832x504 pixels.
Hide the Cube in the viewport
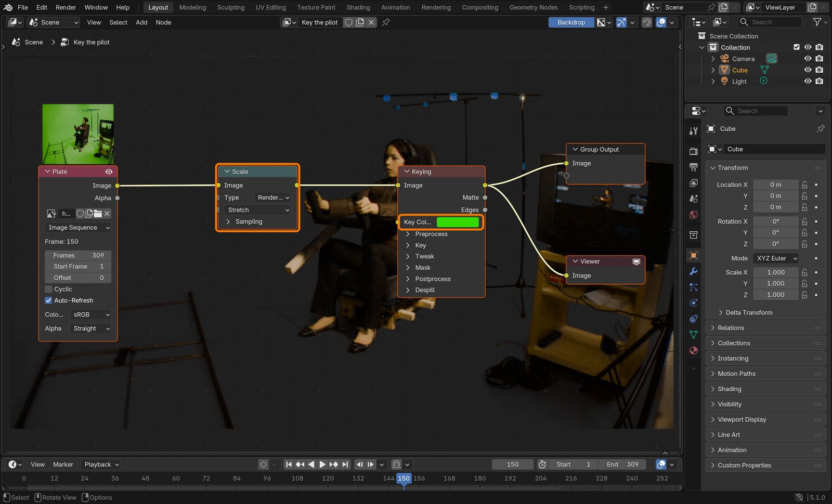tap(808, 70)
